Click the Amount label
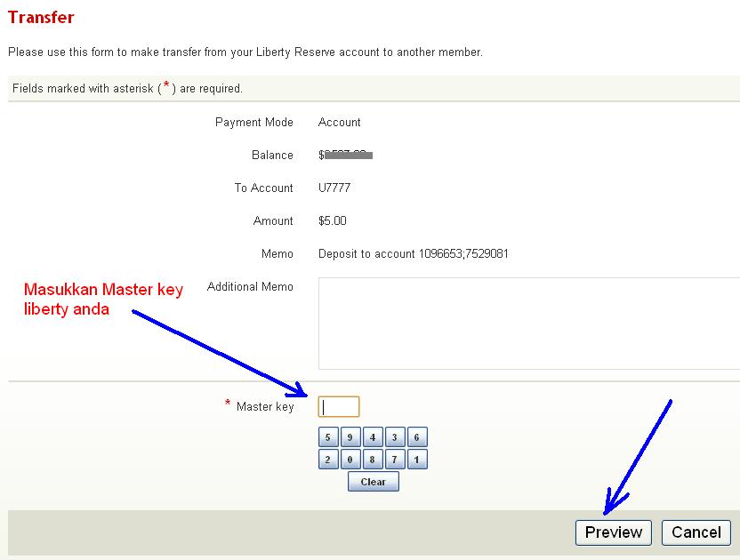 (x=273, y=220)
